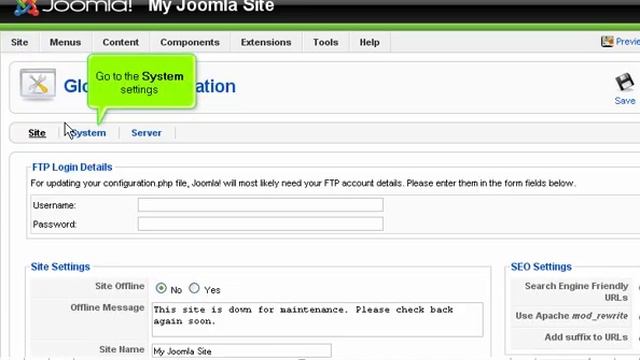
Task: Click the Save label link
Action: [x=625, y=100]
